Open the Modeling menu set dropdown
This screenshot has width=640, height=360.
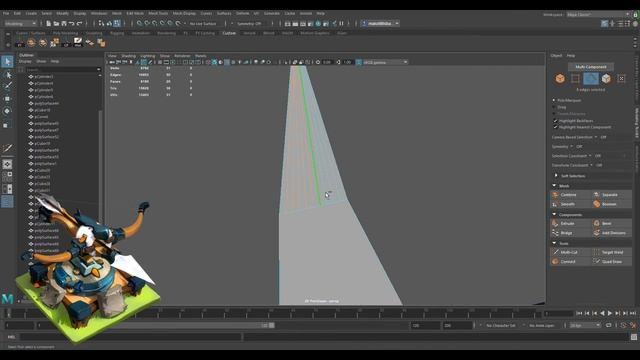[x=20, y=24]
